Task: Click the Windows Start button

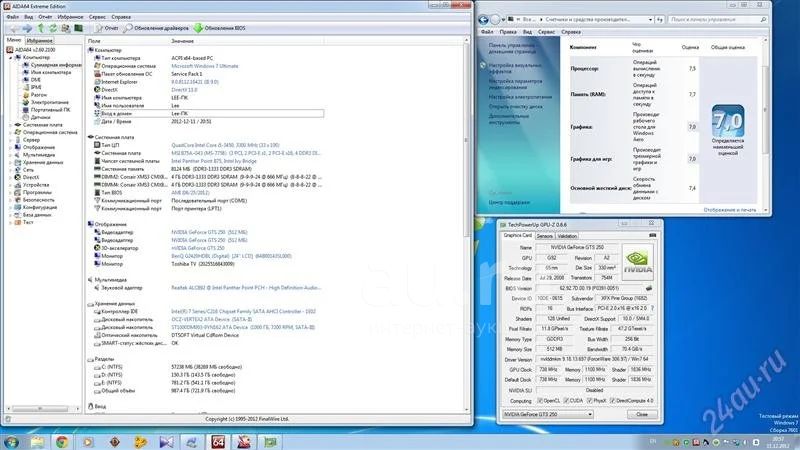Action: tap(11, 442)
